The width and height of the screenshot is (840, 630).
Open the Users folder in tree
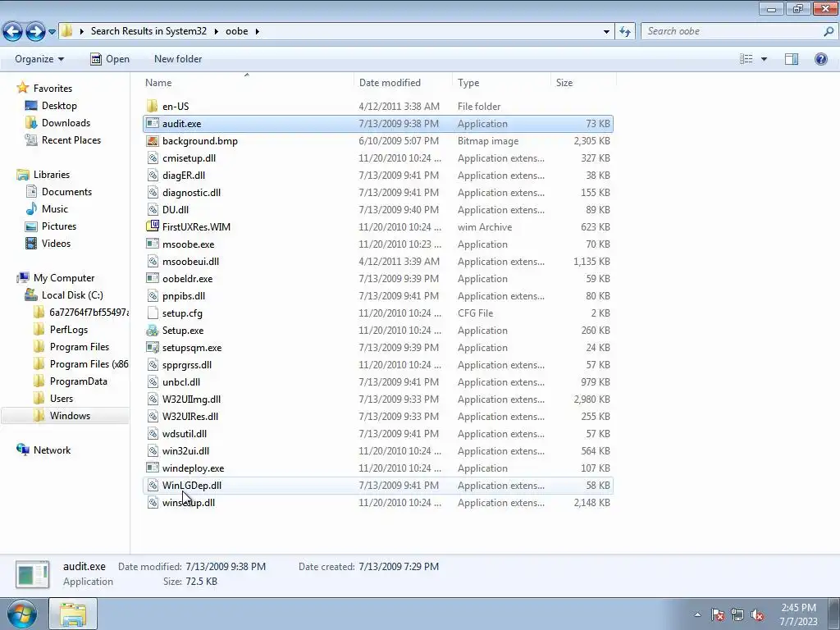(61, 399)
